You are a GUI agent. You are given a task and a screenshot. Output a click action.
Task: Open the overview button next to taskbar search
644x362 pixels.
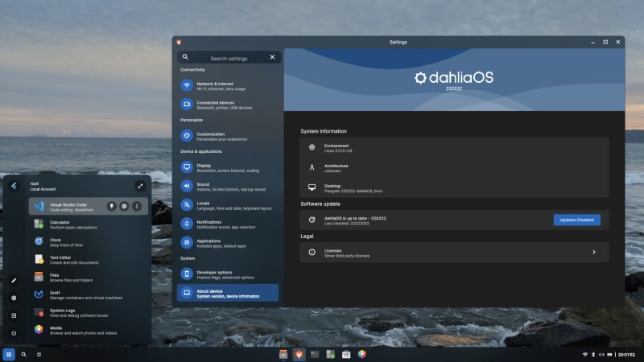pos(39,354)
